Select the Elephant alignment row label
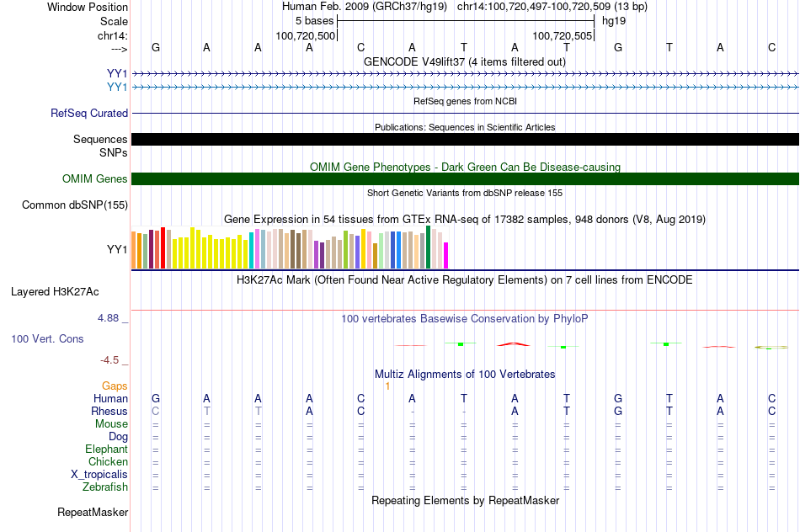 [x=106, y=450]
